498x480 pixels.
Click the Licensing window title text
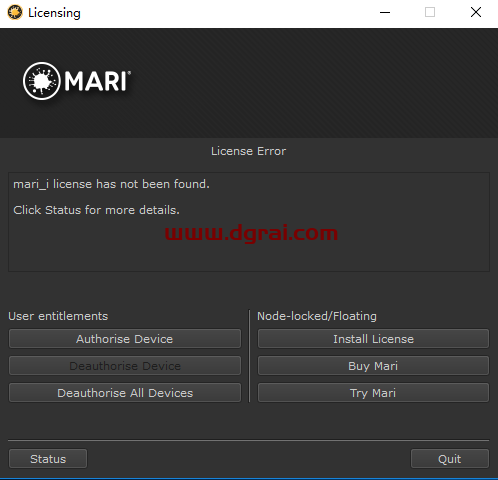[x=54, y=13]
